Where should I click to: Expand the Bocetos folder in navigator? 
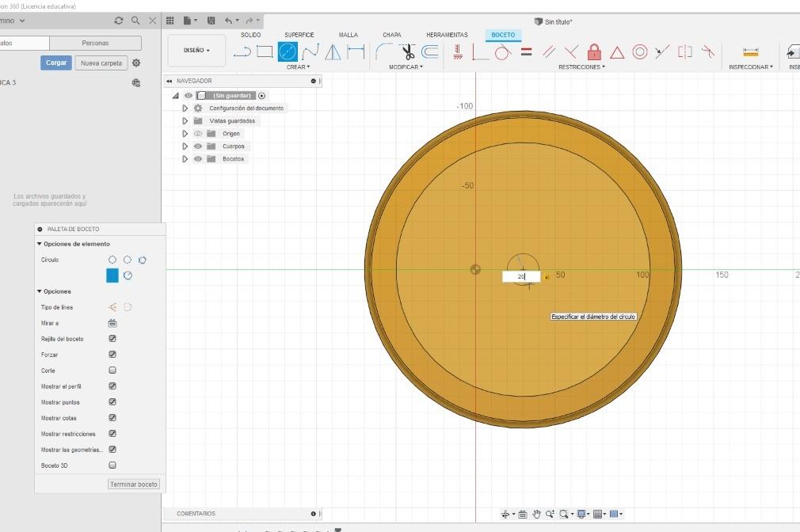[x=185, y=159]
